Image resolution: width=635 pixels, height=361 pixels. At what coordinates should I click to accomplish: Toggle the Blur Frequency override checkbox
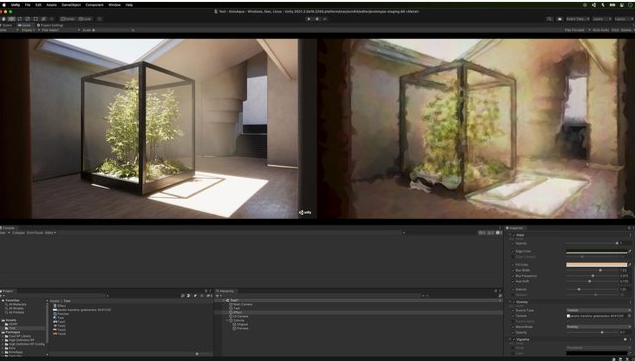click(513, 276)
